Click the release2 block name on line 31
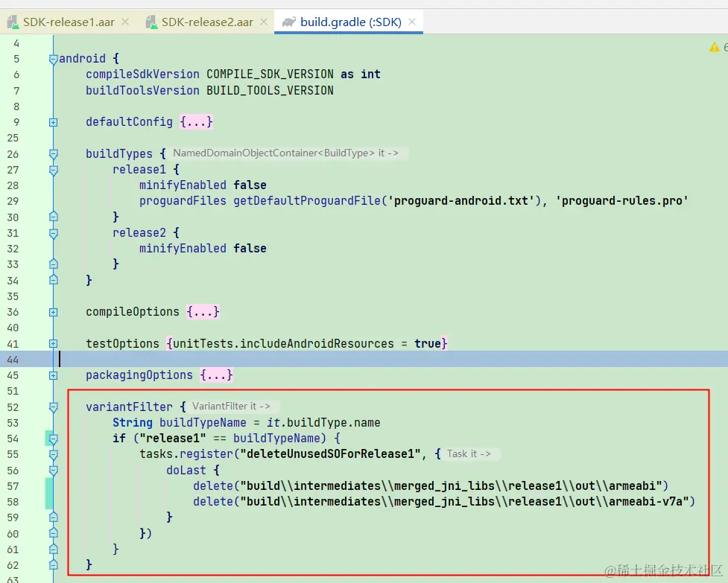728x583 pixels. point(139,233)
